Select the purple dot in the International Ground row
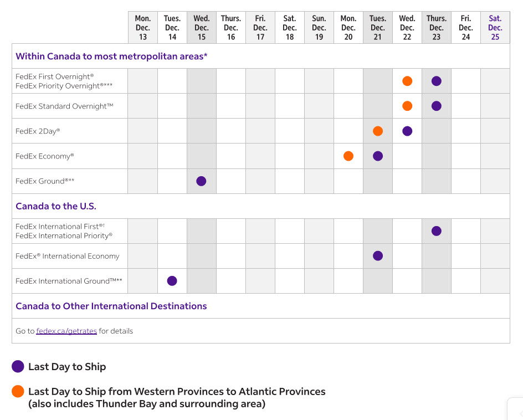 [172, 281]
